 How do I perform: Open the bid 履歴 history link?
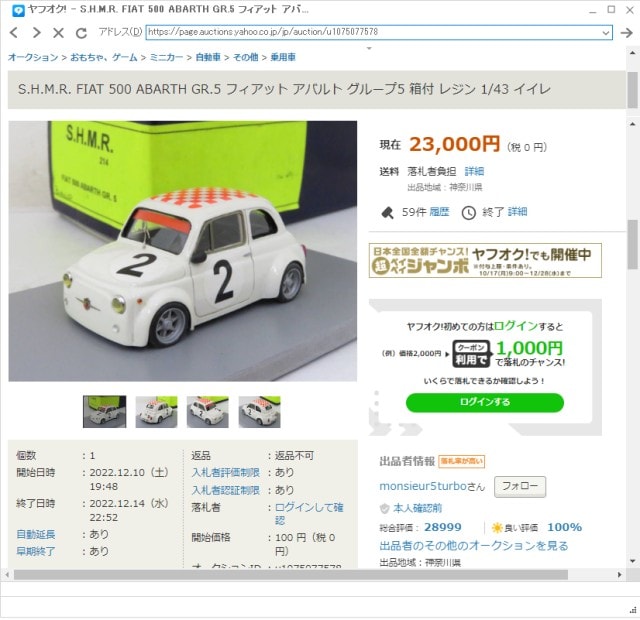pos(439,212)
